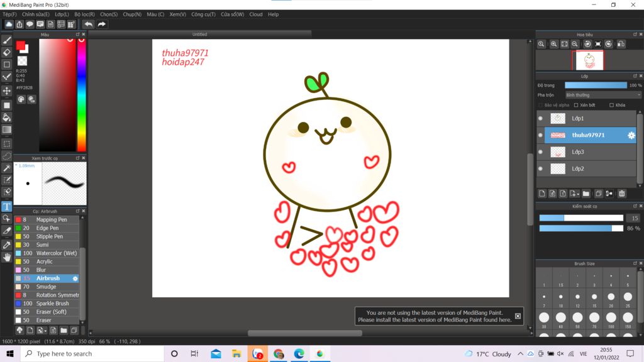This screenshot has height=362, width=644.
Task: Enable the Xén bớt checkbox
Action: point(576,105)
